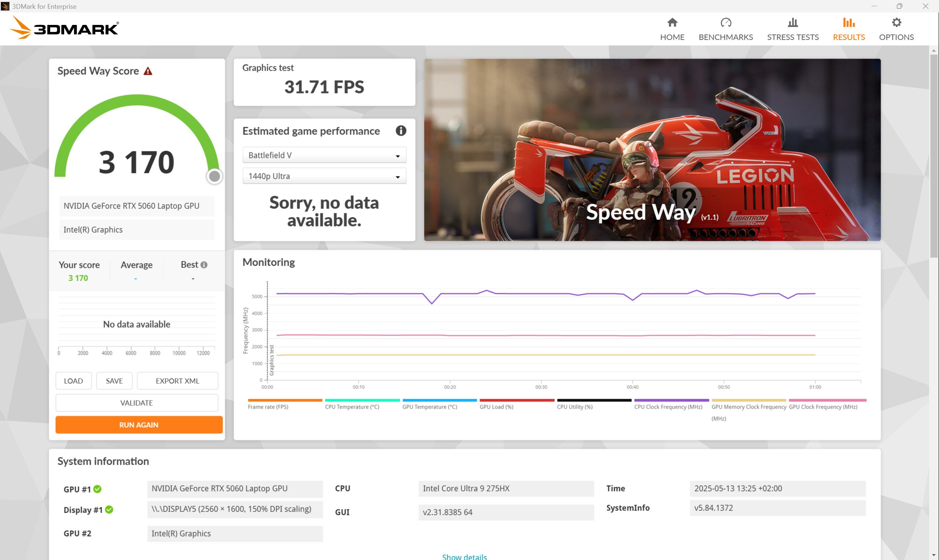Toggle Frame rate (FPS) legend series
The width and height of the screenshot is (939, 560).
[268, 407]
